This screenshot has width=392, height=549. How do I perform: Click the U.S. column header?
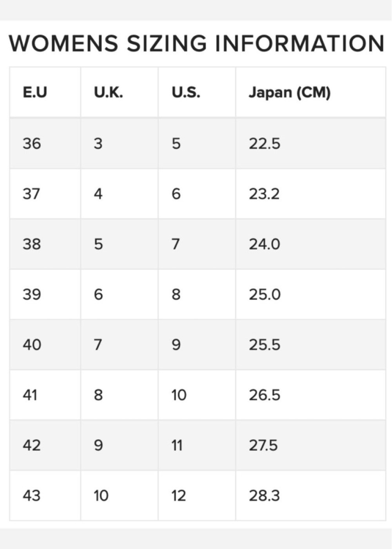pyautogui.click(x=186, y=93)
